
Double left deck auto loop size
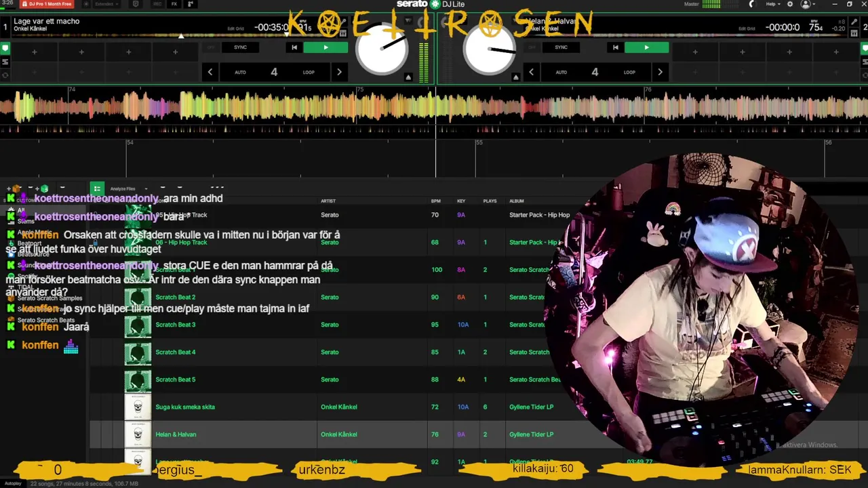339,72
